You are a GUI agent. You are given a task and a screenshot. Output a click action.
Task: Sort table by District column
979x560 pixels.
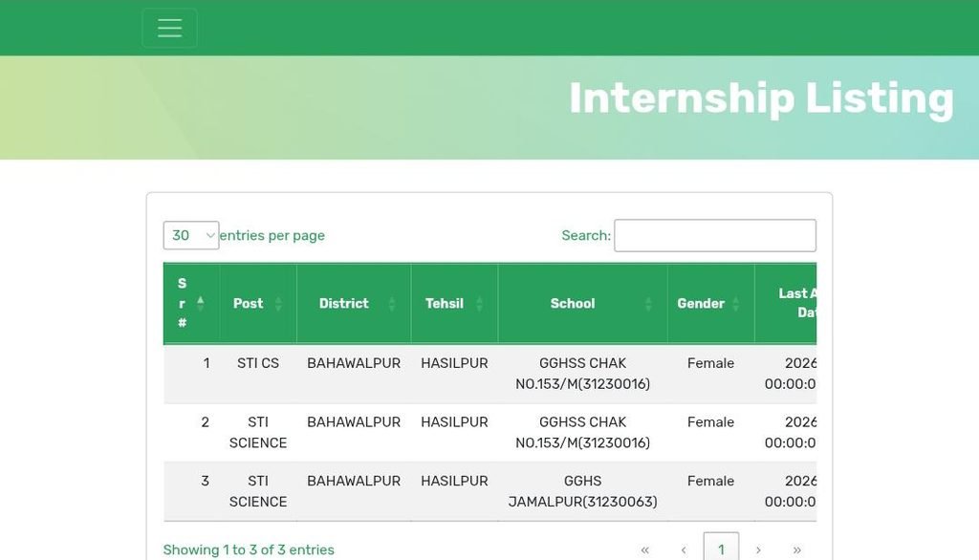click(x=354, y=303)
